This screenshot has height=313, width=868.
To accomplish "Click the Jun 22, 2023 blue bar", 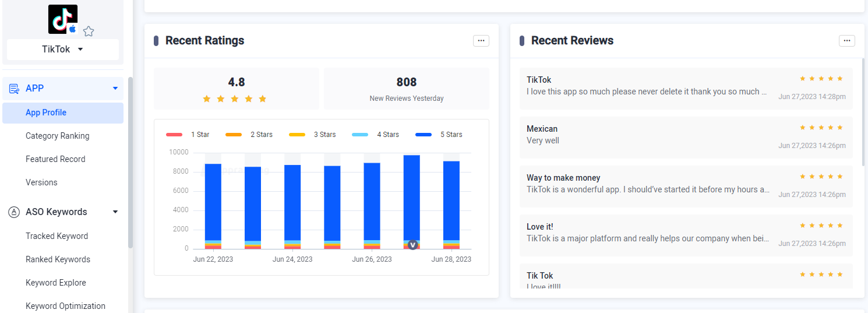I will (x=213, y=202).
